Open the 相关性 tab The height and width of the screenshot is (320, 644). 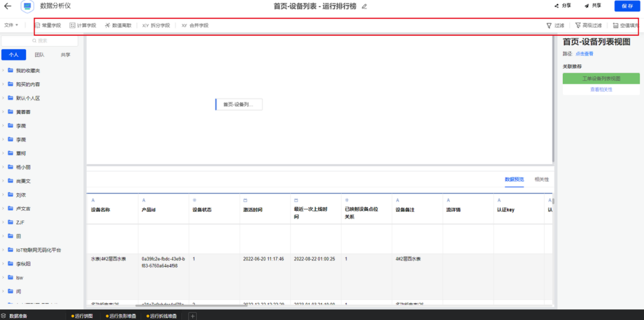[x=541, y=179]
